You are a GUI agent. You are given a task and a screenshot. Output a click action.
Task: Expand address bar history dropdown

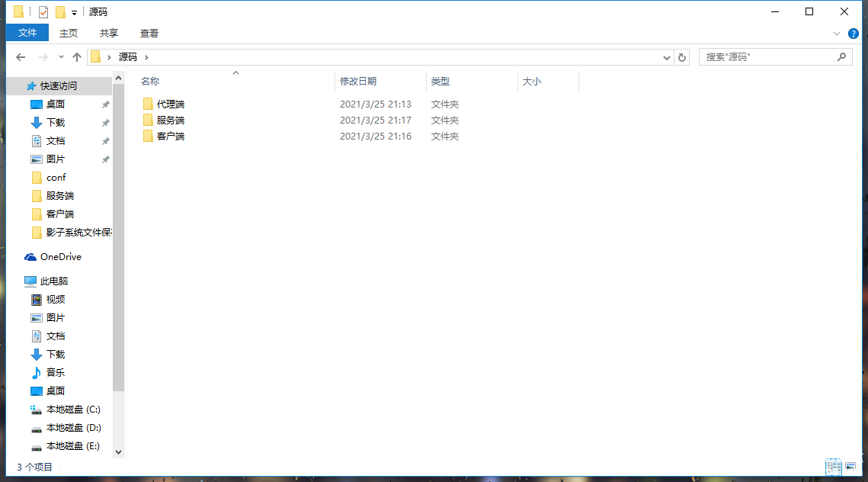click(667, 58)
